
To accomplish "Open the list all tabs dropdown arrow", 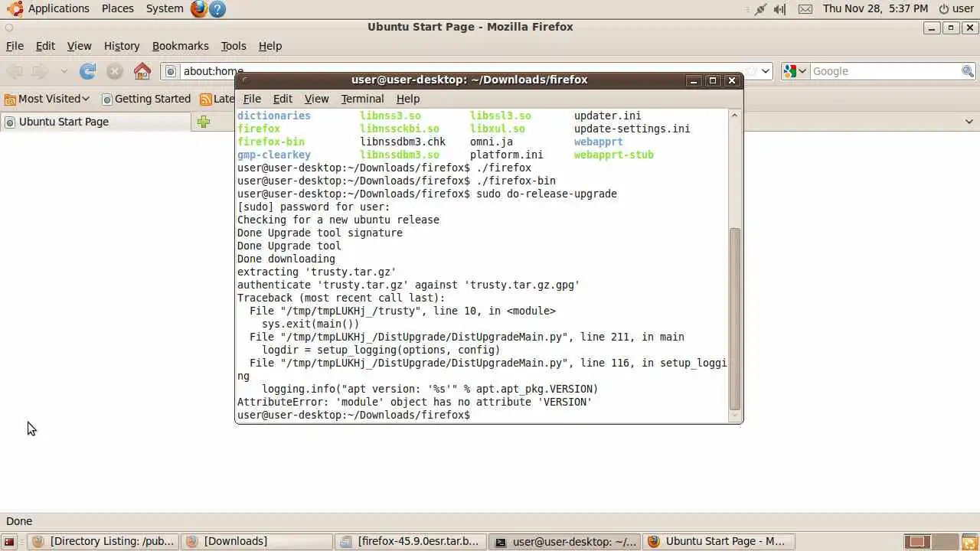I will click(x=969, y=122).
